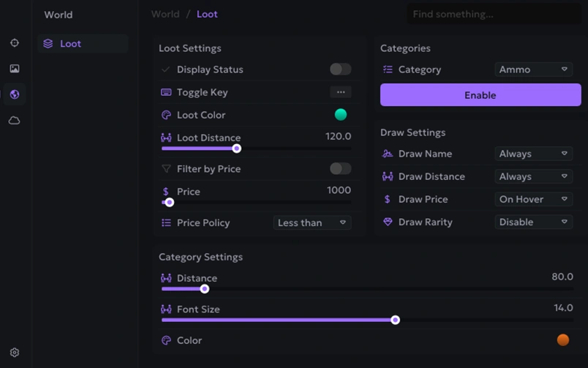Open the cloud icon in the left sidebar
This screenshot has height=368, width=588.
click(15, 120)
